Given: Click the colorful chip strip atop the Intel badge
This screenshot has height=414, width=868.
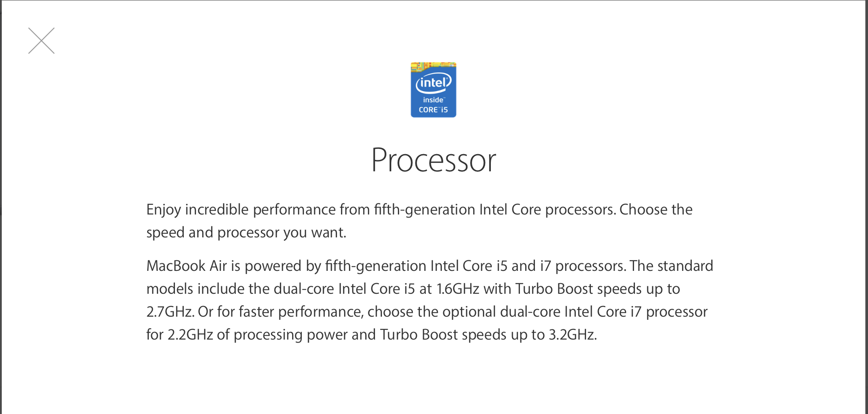Looking at the screenshot, I should (434, 67).
